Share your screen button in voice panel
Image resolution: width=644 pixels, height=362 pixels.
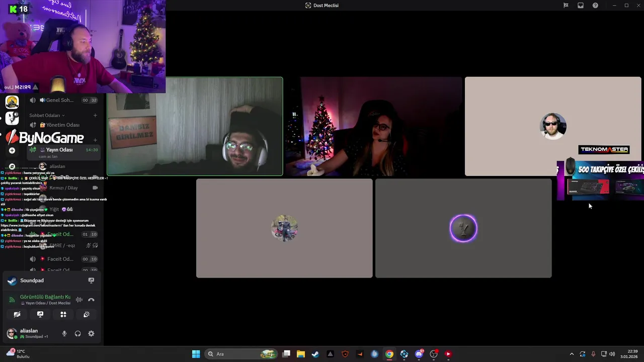(x=40, y=315)
